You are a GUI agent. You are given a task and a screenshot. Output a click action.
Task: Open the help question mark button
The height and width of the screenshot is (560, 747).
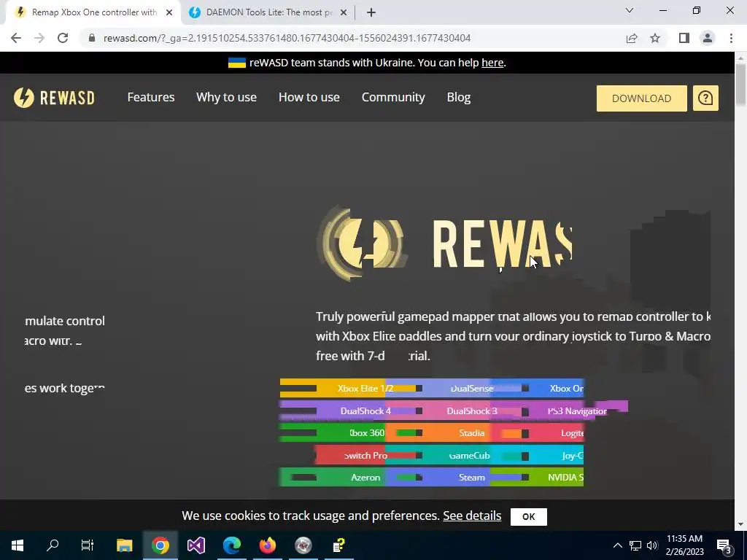pos(705,98)
